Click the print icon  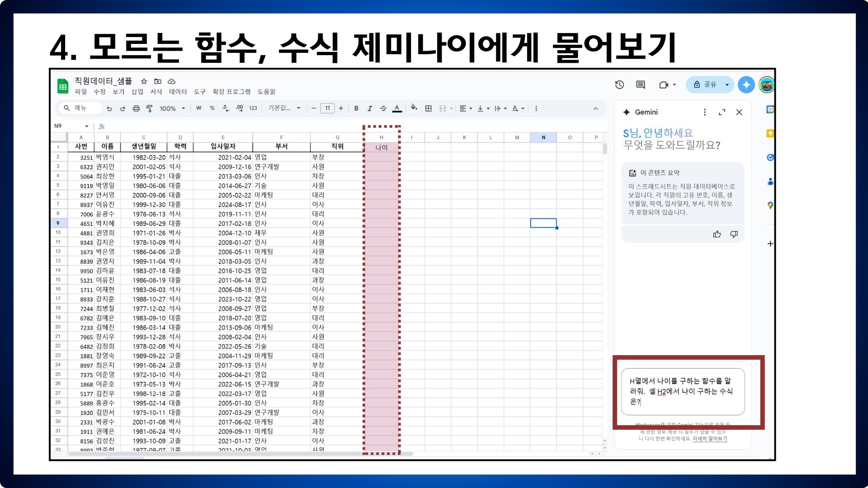tap(136, 108)
